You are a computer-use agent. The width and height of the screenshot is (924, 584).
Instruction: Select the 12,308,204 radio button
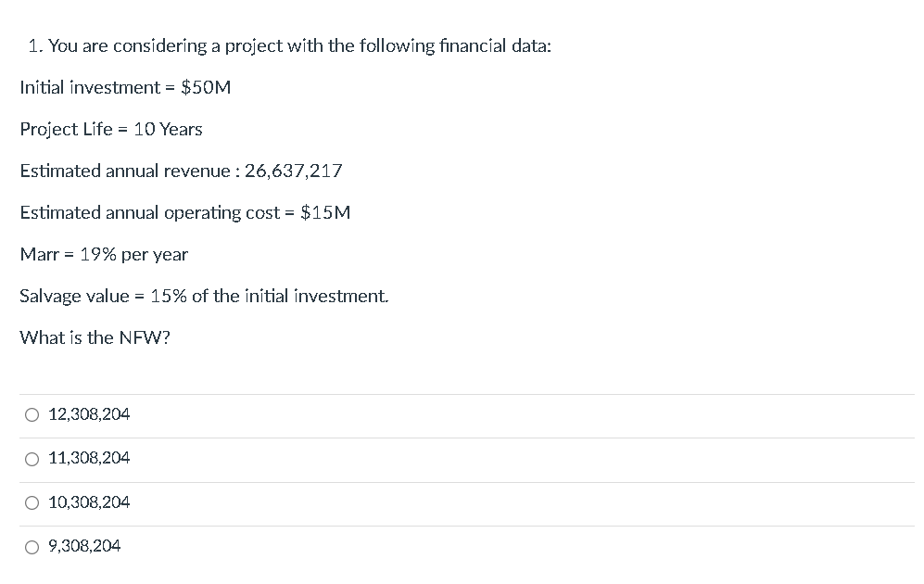tap(32, 415)
